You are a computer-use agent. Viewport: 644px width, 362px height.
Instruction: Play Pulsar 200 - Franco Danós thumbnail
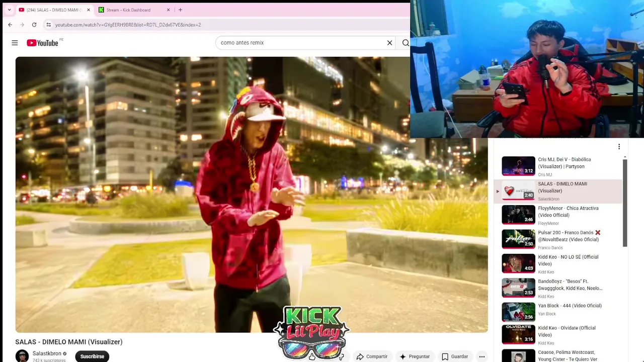[x=518, y=239]
